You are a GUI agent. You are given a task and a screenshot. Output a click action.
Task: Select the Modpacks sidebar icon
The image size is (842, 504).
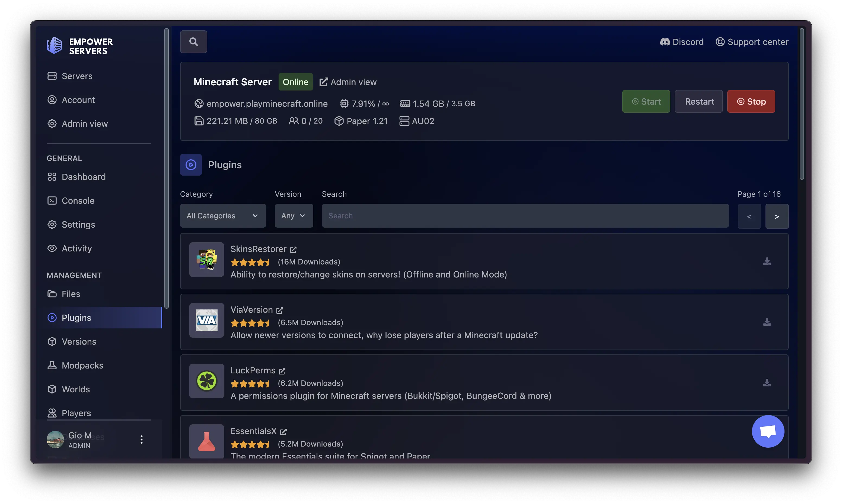(52, 365)
